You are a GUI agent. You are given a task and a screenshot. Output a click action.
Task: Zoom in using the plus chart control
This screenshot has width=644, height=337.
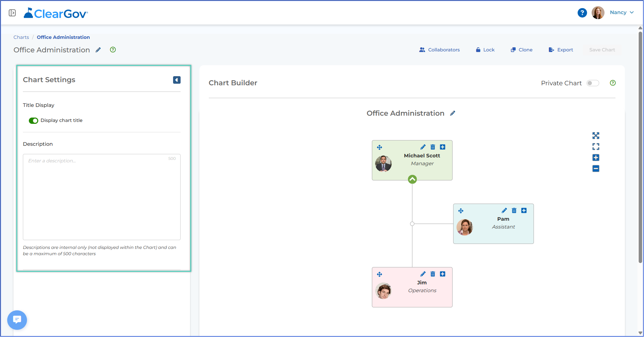pyautogui.click(x=596, y=158)
